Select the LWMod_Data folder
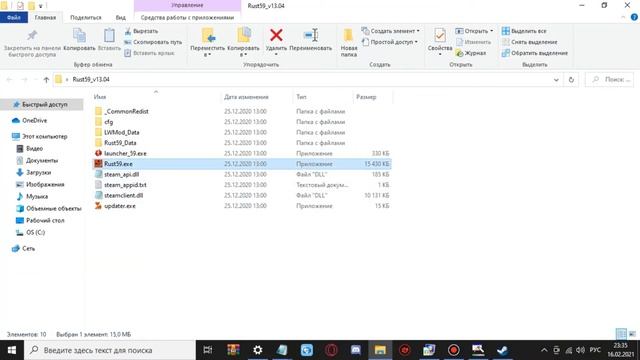 (x=122, y=132)
